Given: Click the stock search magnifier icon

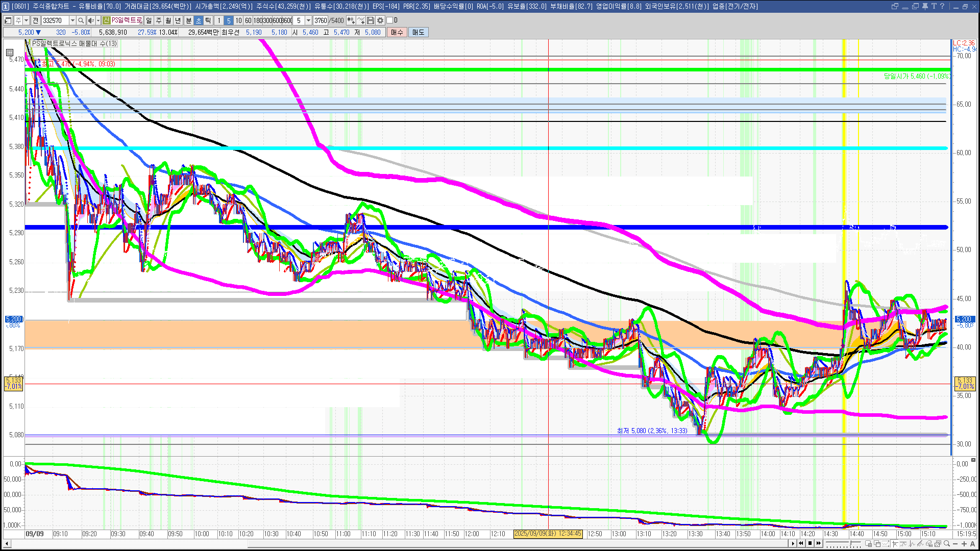Looking at the screenshot, I should coord(81,20).
